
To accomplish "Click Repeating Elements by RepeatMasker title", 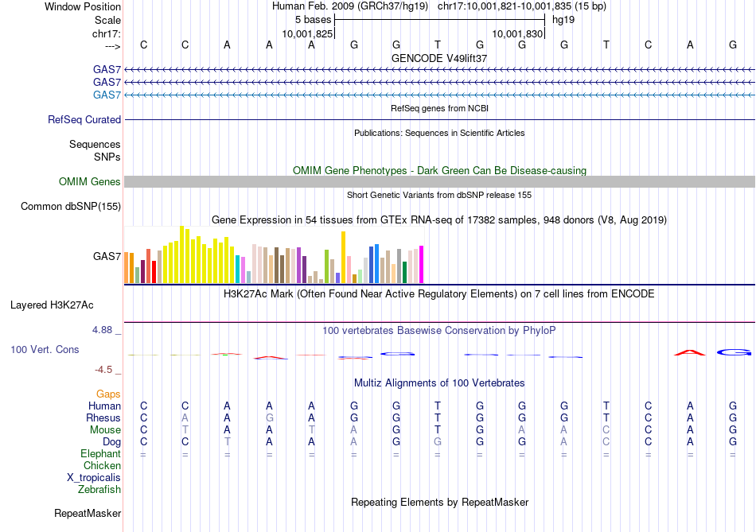I will tap(439, 502).
